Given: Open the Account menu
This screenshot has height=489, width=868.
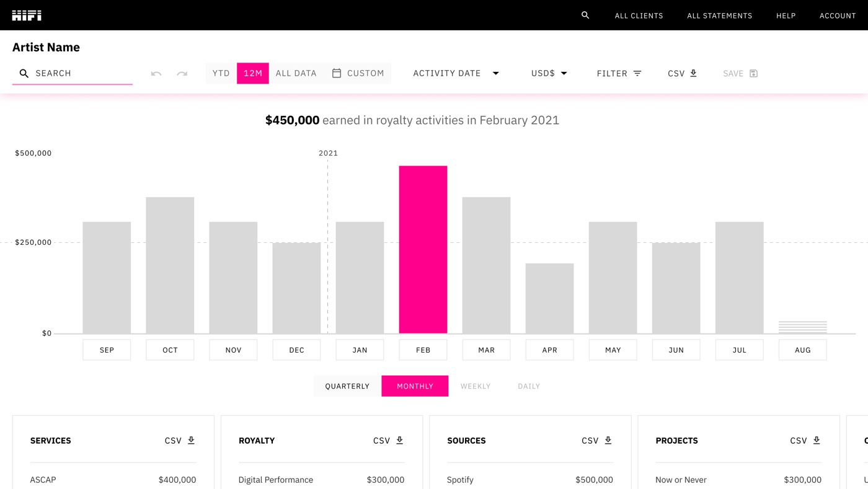Looking at the screenshot, I should (838, 15).
